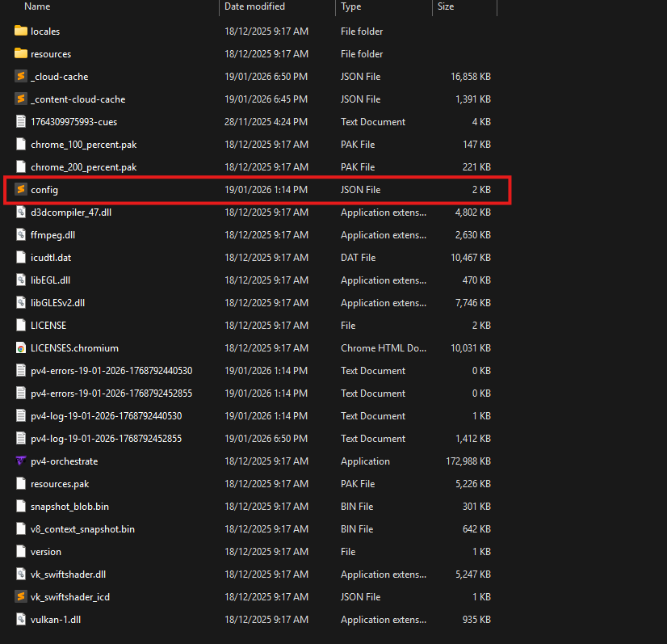Select the v8_context_snapshot.bin file name
667x644 pixels.
82,529
